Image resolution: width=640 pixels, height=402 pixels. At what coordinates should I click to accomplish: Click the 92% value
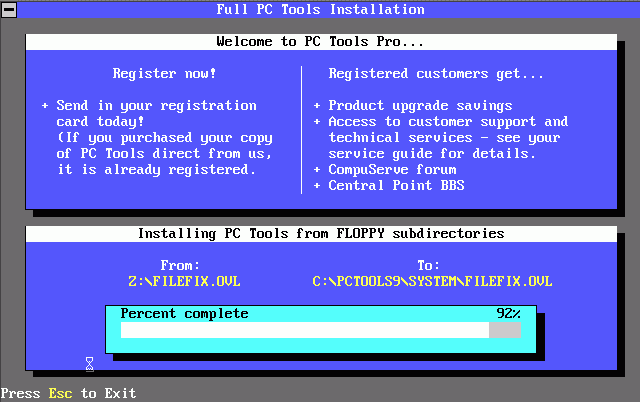tap(509, 313)
